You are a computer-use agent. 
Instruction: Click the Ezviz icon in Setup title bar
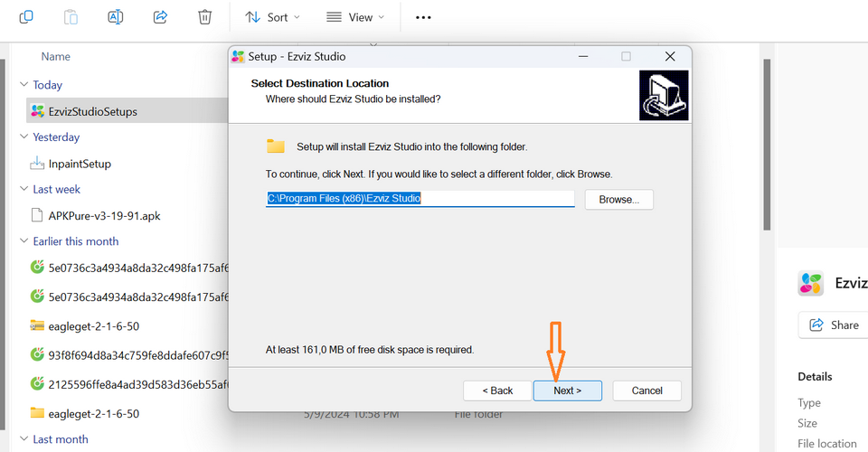pos(238,56)
